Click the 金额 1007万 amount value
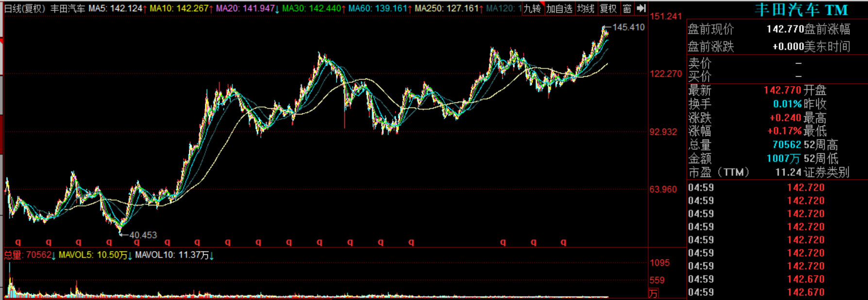This screenshot has width=868, height=300. [784, 158]
